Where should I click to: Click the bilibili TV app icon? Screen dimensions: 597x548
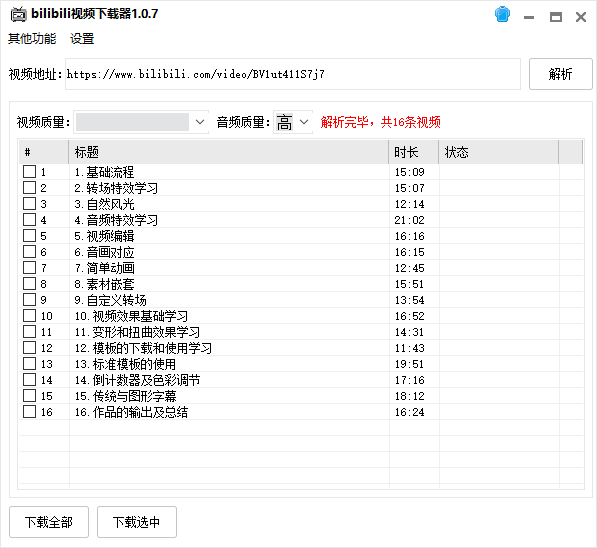click(x=18, y=14)
